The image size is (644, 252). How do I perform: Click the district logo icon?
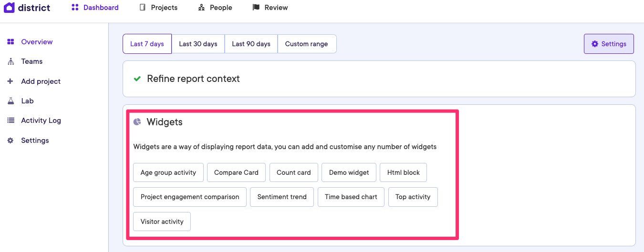pyautogui.click(x=9, y=8)
